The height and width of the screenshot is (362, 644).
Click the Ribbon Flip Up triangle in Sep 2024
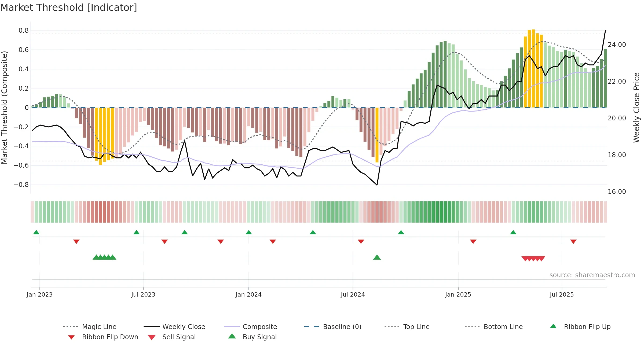[x=401, y=232]
